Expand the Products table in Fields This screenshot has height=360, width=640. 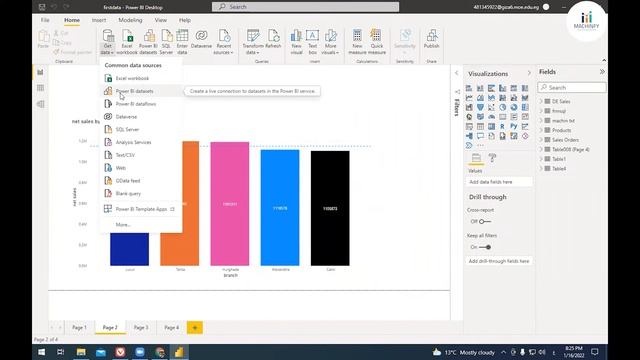pos(541,130)
